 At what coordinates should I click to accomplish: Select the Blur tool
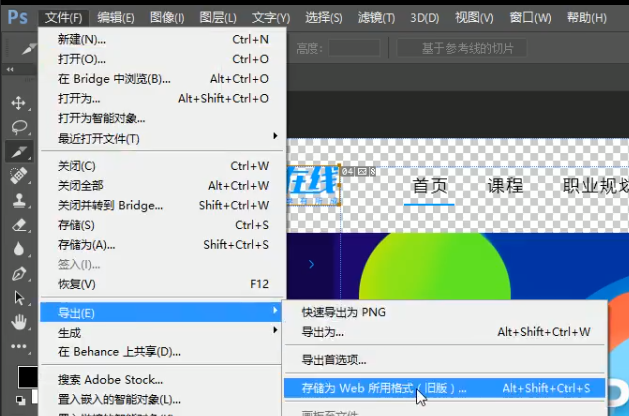pyautogui.click(x=18, y=249)
